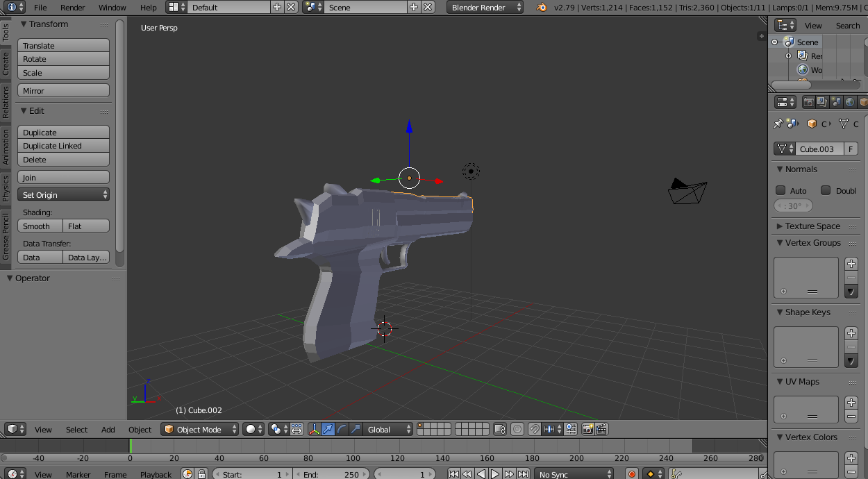The width and height of the screenshot is (868, 479).
Task: Collapse the Transform panel
Action: pos(24,24)
